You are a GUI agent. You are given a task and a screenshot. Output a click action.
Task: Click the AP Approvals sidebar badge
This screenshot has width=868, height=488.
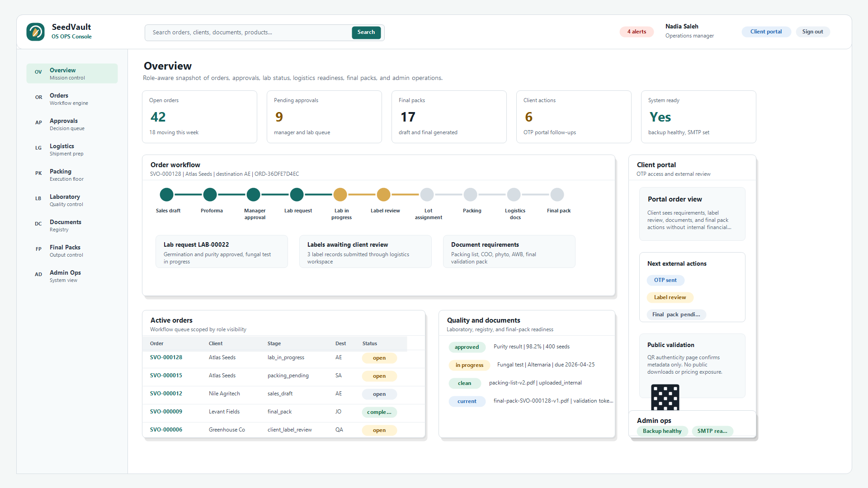coord(39,122)
